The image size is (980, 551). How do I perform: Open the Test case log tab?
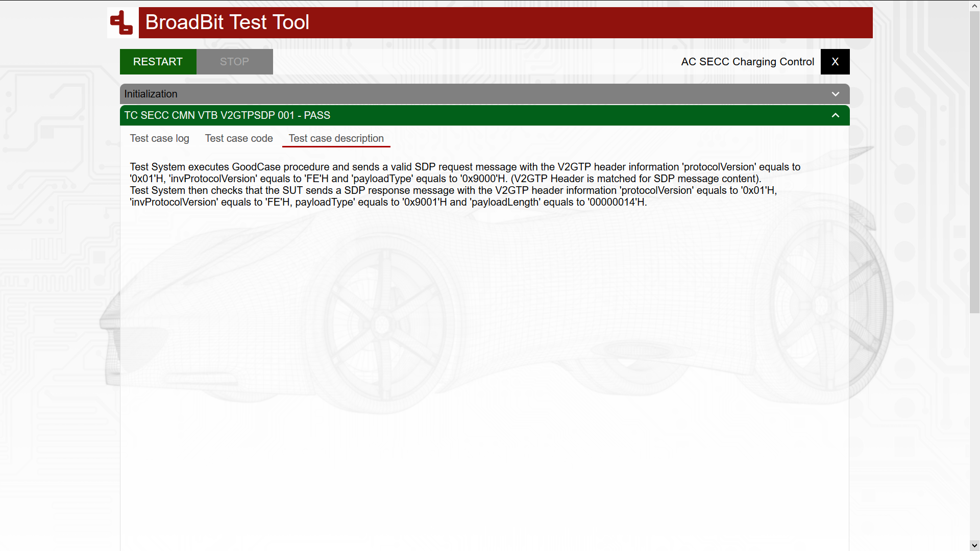[159, 138]
